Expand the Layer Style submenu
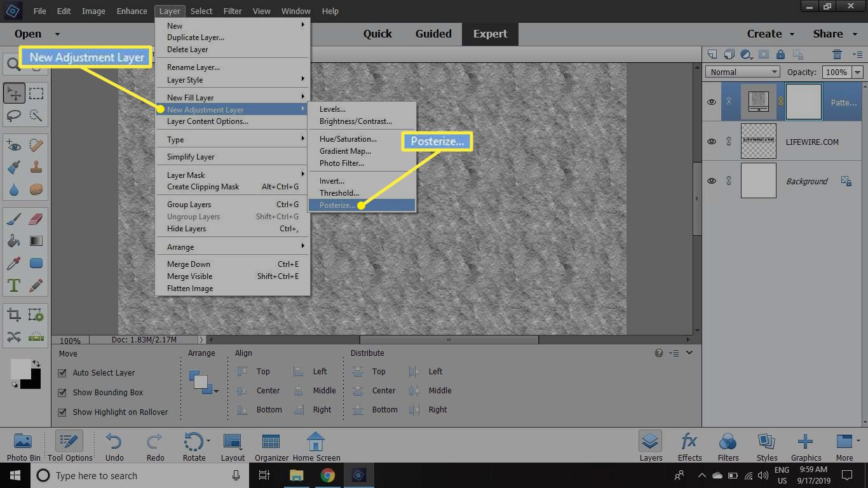Screen dimensions: 868x488 pos(233,79)
